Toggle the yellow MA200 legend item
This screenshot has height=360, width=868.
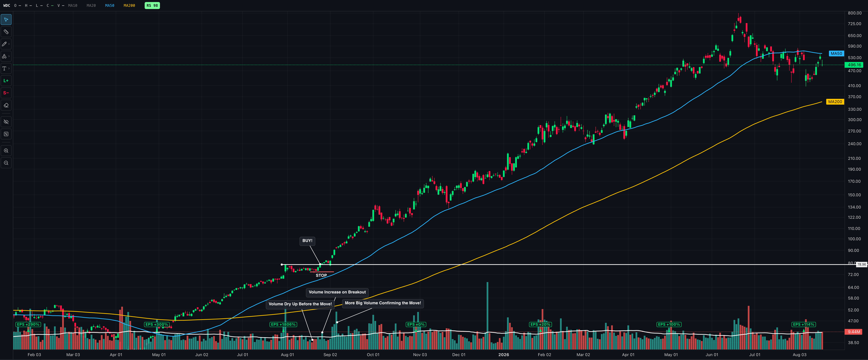click(129, 5)
